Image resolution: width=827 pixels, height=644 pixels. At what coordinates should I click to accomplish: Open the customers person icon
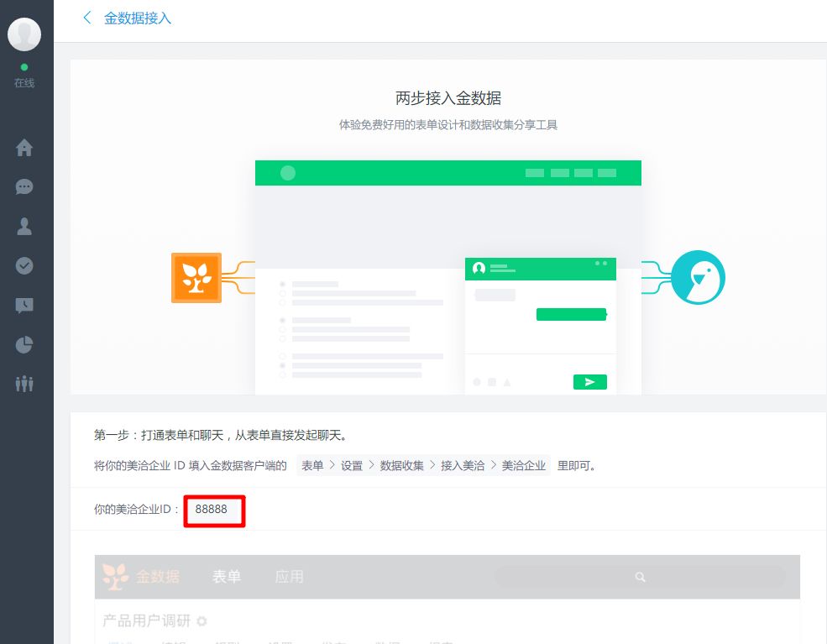(24, 226)
